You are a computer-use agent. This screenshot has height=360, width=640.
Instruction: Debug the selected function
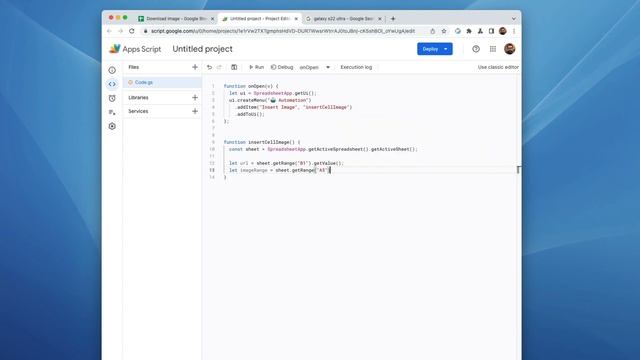[282, 67]
